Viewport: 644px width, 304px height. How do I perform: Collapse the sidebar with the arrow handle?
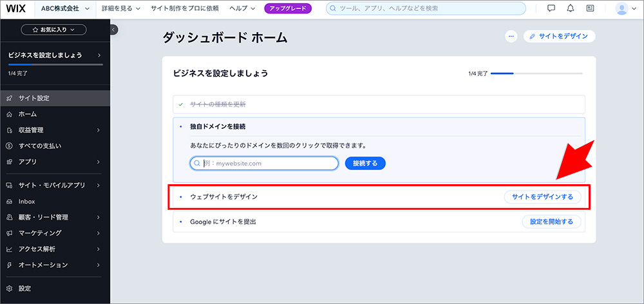pos(114,29)
